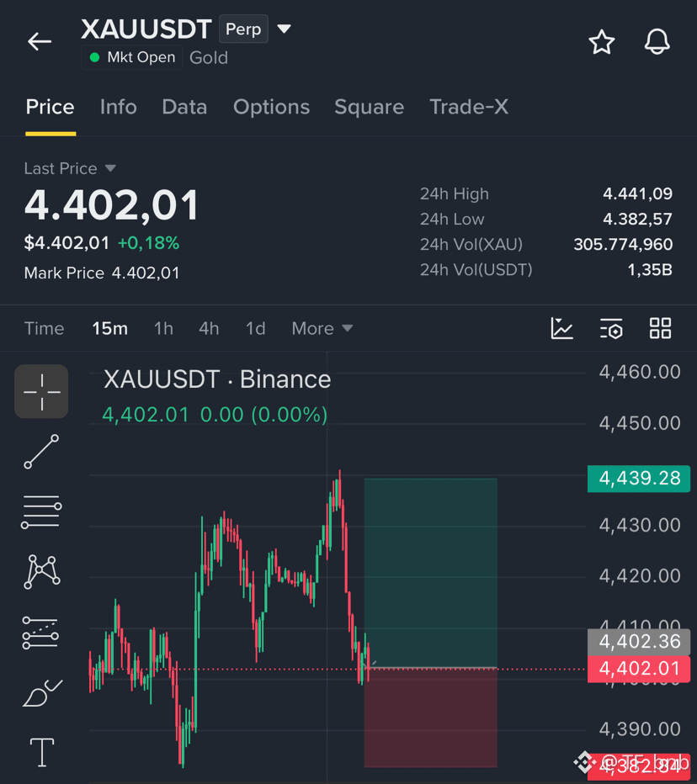The image size is (697, 784).
Task: Select the Text annotation tool
Action: [42, 752]
